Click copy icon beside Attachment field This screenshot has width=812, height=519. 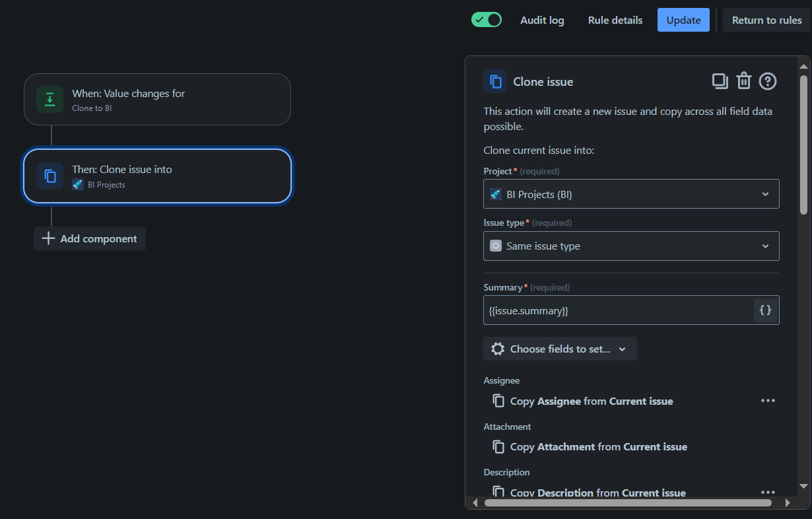(498, 447)
